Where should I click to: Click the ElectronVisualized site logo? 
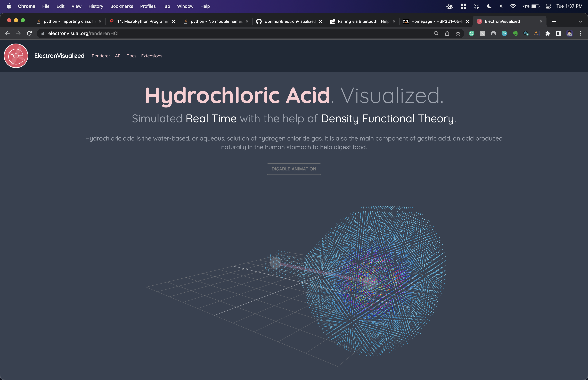(x=16, y=56)
